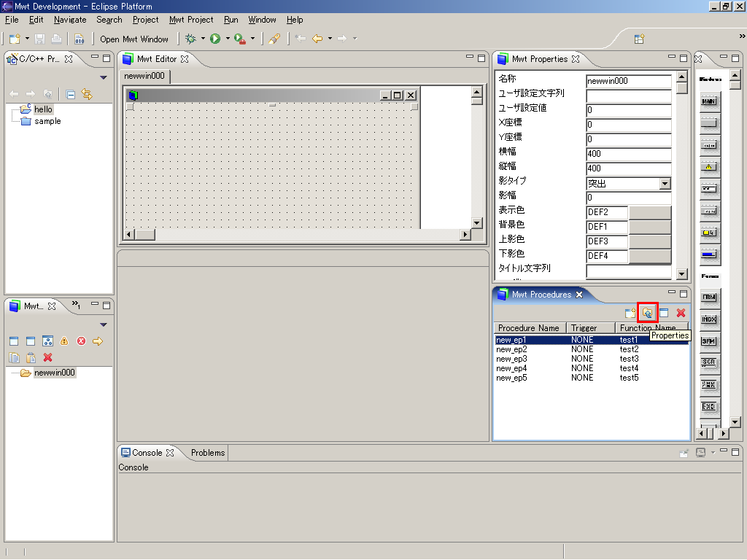Image resolution: width=747 pixels, height=560 pixels.
Task: Open the Mwt Project menu
Action: (x=191, y=20)
